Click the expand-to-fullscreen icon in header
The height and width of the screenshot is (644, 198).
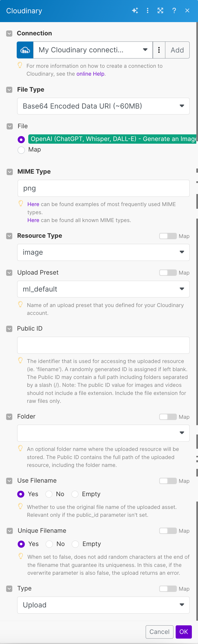(x=160, y=11)
